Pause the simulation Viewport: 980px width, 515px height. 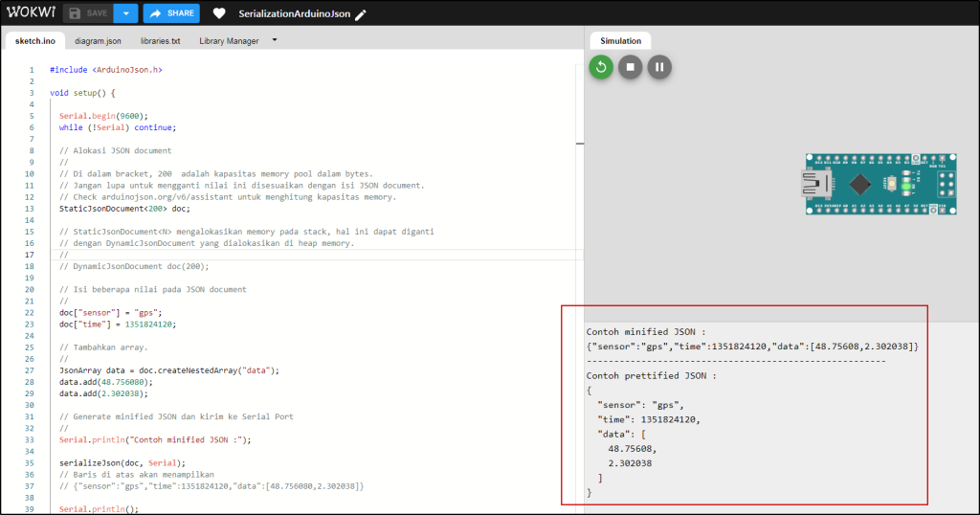tap(659, 67)
